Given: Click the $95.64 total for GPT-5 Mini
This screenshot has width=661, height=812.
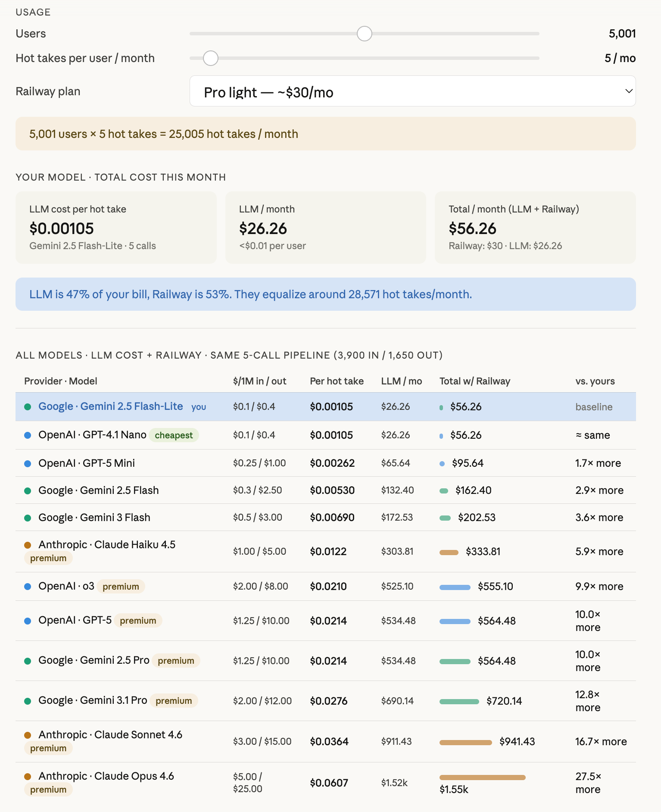Looking at the screenshot, I should click(468, 463).
